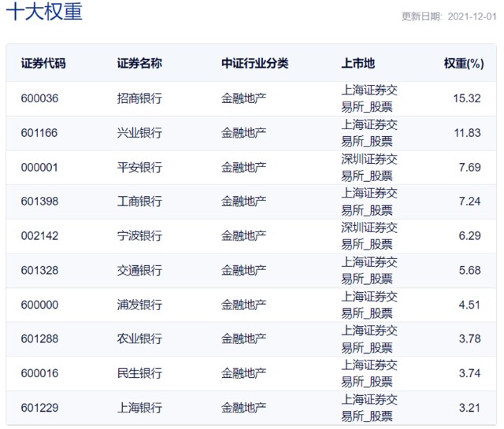Click the 交通银行 security name
504x429 pixels.
[139, 270]
